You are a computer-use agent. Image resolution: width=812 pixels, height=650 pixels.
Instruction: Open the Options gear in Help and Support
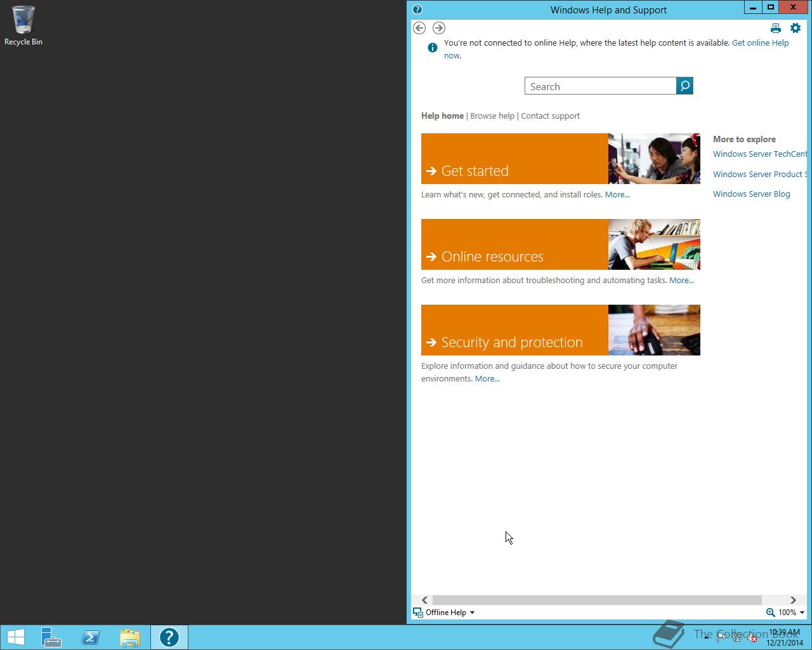(x=796, y=28)
